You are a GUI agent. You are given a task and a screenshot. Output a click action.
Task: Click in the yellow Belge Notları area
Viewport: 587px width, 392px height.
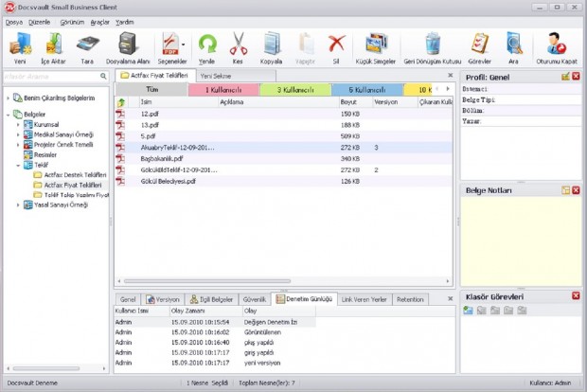(x=521, y=241)
